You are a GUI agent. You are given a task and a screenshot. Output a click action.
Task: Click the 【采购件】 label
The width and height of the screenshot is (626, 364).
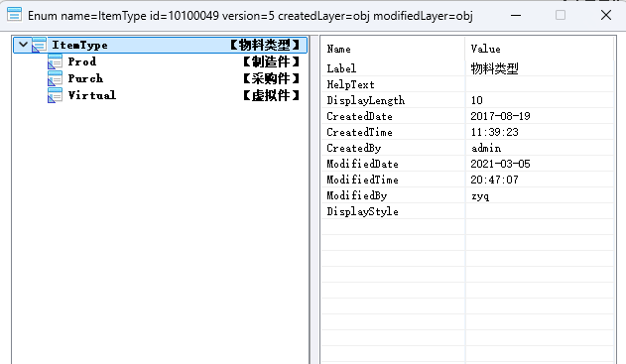tap(272, 78)
